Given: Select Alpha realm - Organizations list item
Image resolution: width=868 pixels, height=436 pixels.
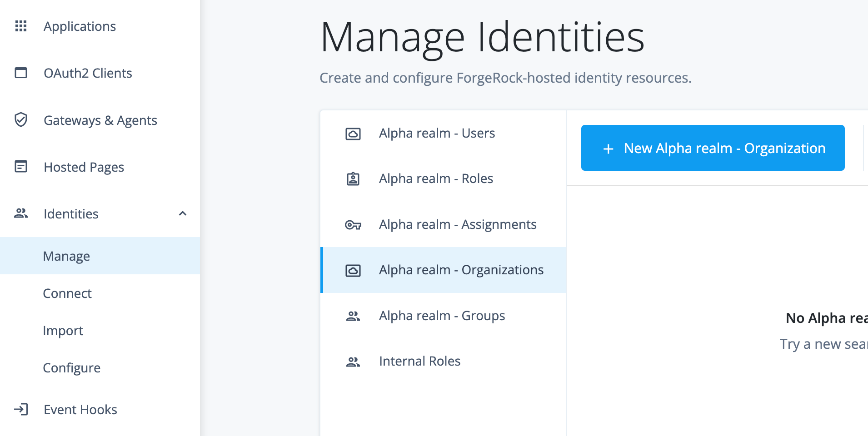Looking at the screenshot, I should tap(443, 270).
